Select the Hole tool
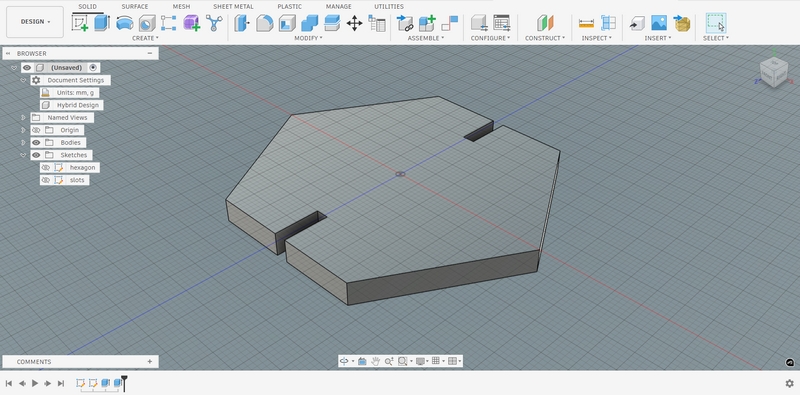This screenshot has width=800, height=395. [x=147, y=23]
